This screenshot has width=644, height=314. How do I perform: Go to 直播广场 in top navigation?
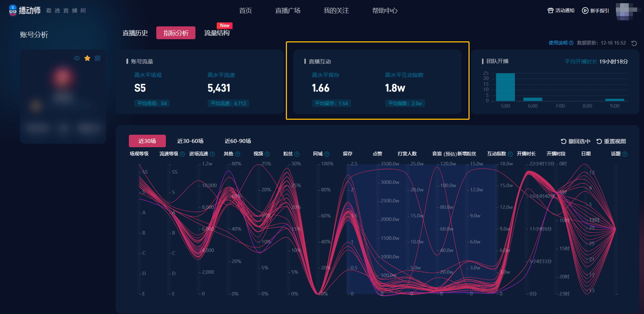[288, 11]
